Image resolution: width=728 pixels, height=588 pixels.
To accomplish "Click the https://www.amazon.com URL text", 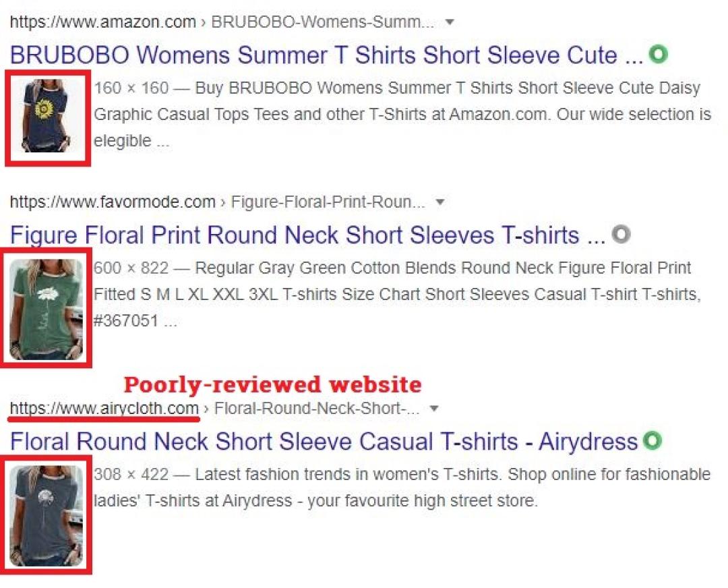I will point(103,22).
